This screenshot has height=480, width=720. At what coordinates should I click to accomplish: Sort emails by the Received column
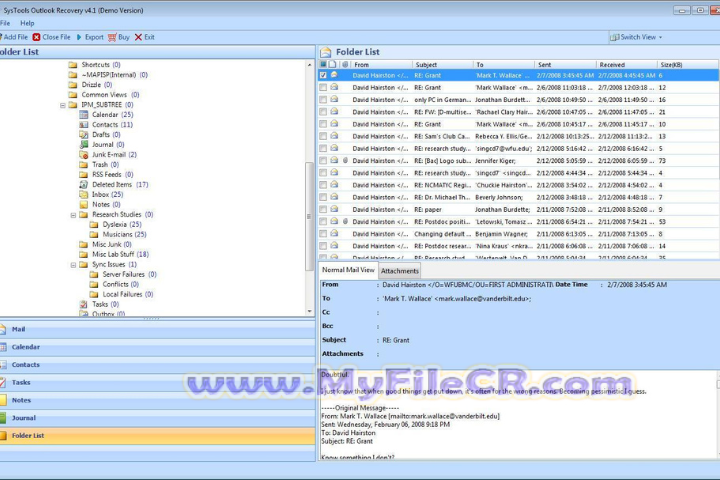coord(627,65)
